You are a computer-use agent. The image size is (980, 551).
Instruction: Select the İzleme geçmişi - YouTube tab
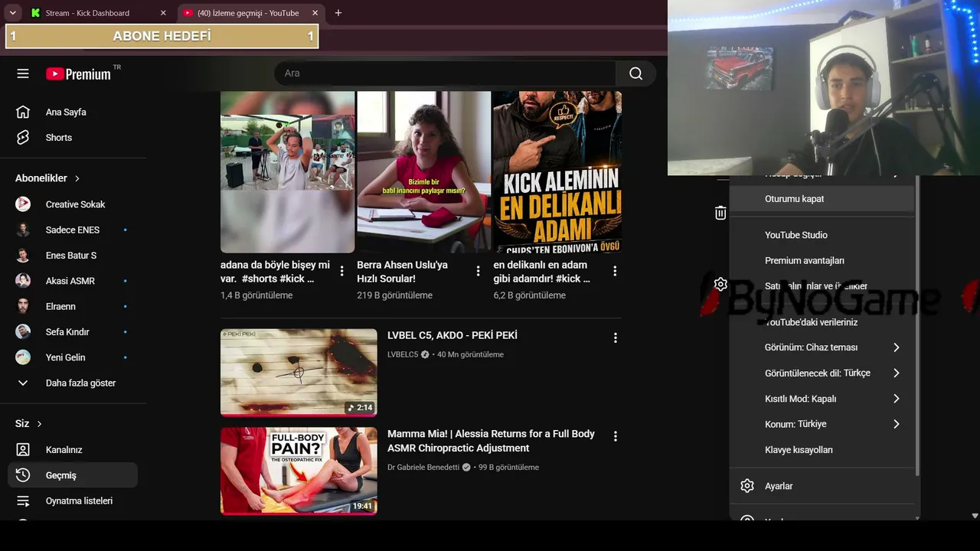248,13
